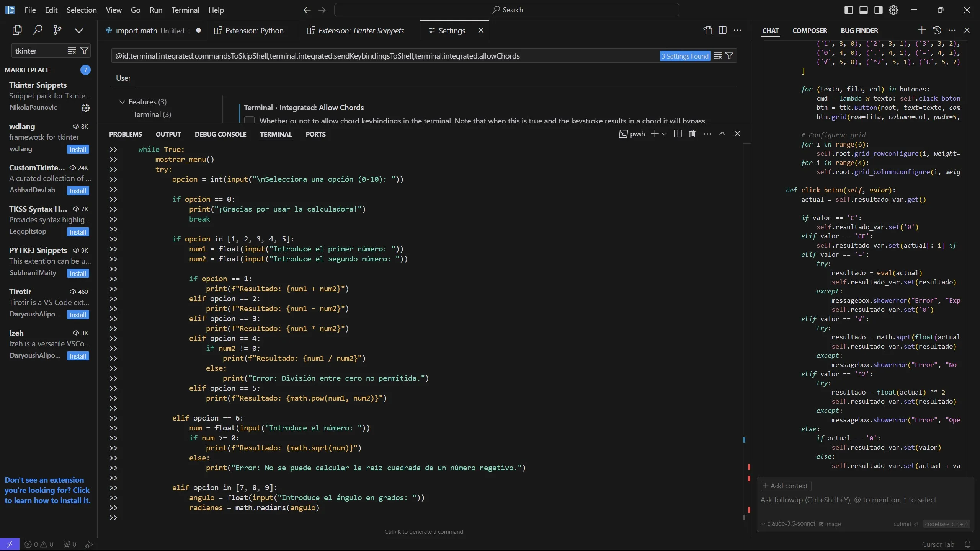Open the terminal profile dropdown chevron
The height and width of the screenshot is (551, 980).
(665, 134)
